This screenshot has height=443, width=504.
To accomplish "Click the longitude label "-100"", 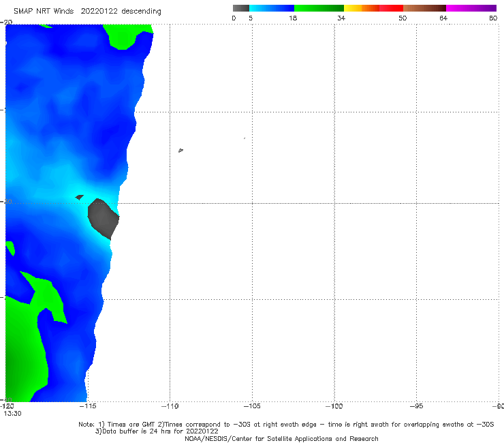I will pyautogui.click(x=334, y=406).
